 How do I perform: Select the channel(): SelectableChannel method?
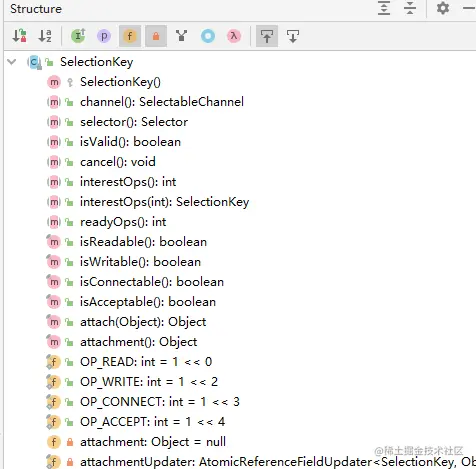162,102
